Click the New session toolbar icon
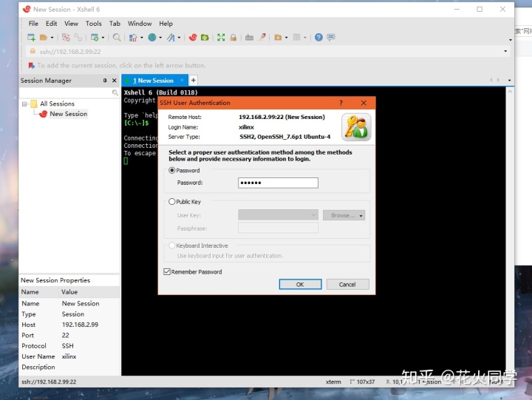Screen dimensions: 532x400 pyautogui.click(x=31, y=38)
